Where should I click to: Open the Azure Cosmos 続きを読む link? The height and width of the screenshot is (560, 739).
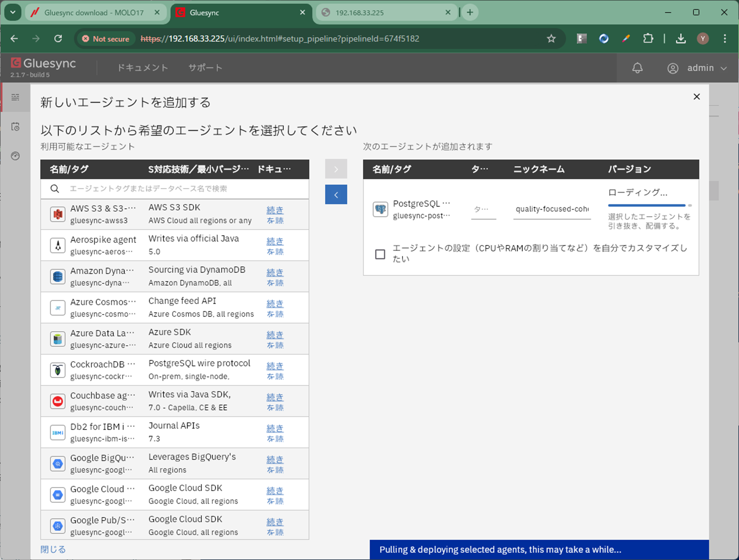275,308
